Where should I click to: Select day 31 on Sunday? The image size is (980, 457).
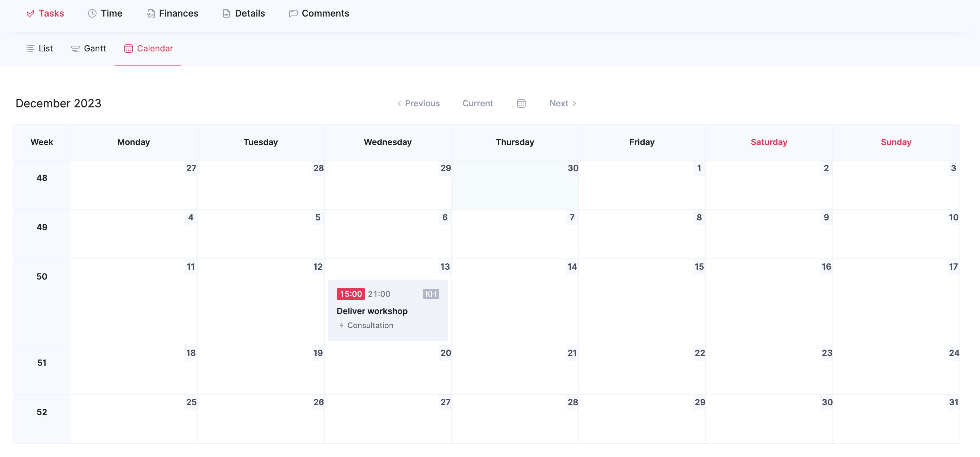[896, 419]
